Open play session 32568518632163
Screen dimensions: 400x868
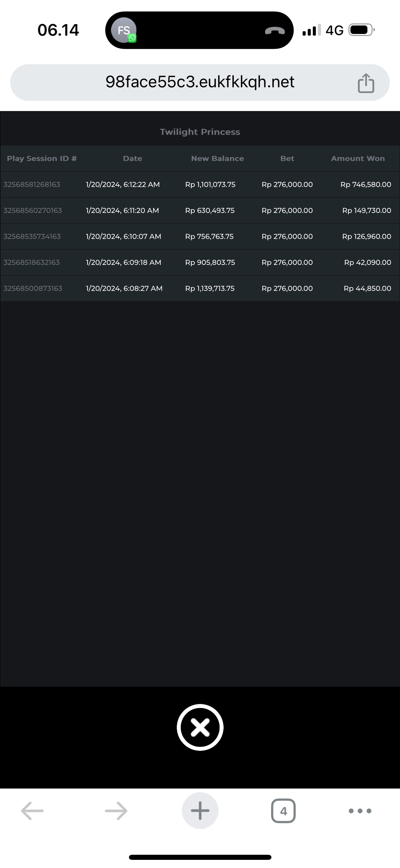tap(32, 263)
